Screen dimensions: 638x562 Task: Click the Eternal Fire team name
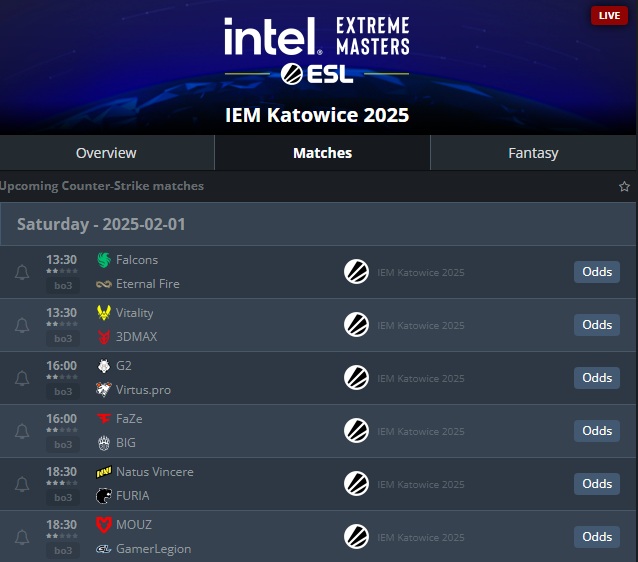(148, 284)
